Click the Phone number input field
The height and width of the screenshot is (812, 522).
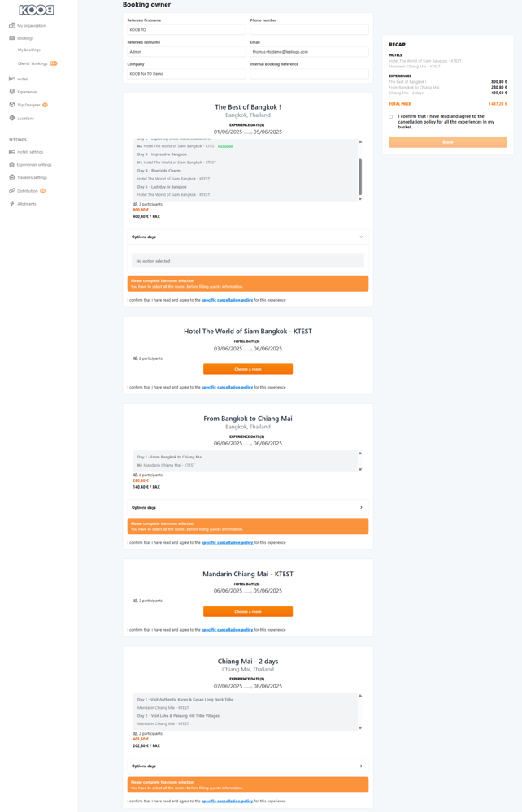tap(309, 30)
